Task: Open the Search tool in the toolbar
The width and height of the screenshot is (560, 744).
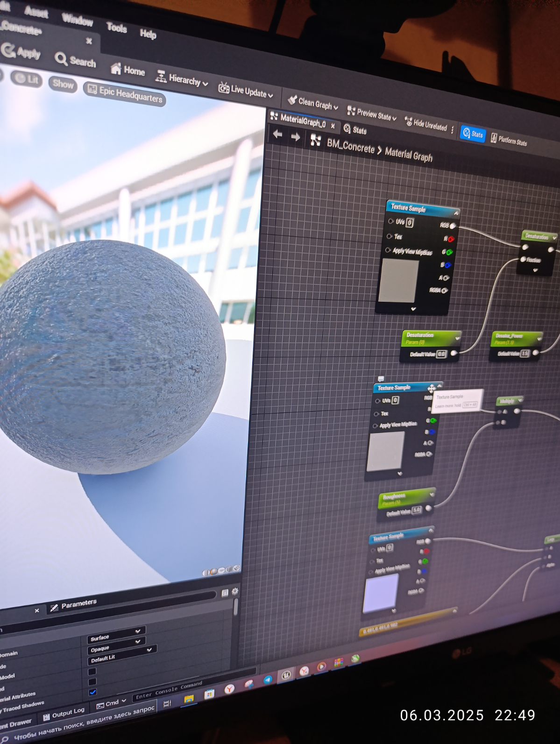Action: tap(75, 61)
